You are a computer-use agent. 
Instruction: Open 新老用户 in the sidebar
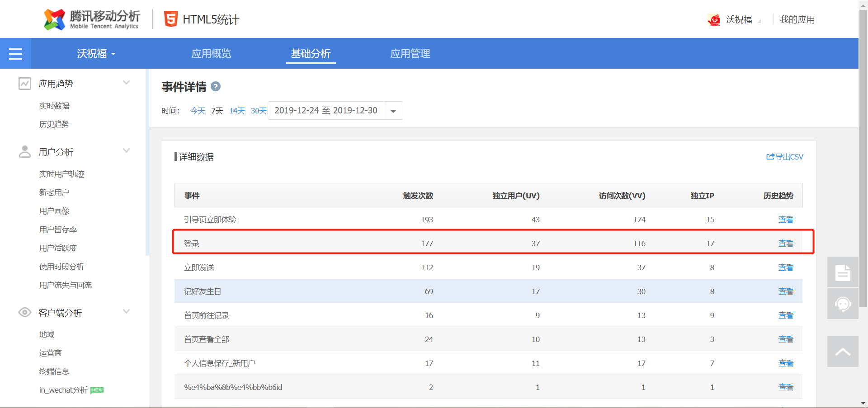(x=54, y=192)
